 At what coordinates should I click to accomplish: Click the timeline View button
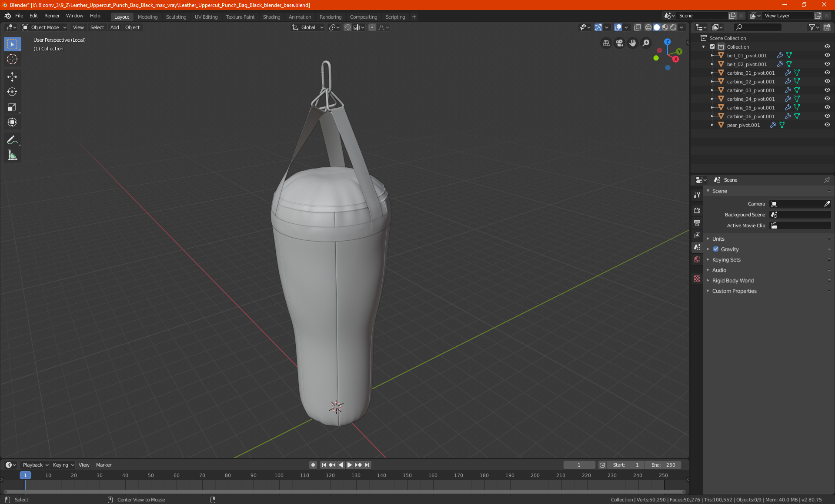(x=84, y=465)
